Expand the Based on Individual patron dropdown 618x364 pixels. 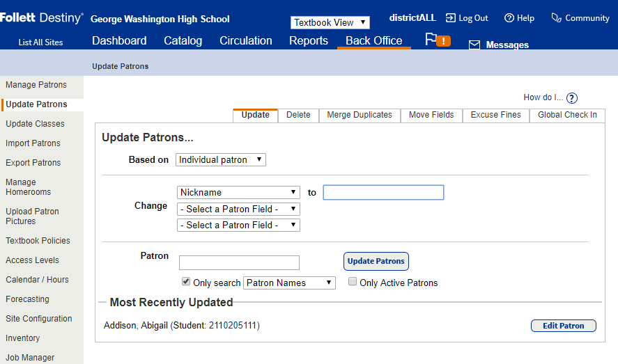220,159
